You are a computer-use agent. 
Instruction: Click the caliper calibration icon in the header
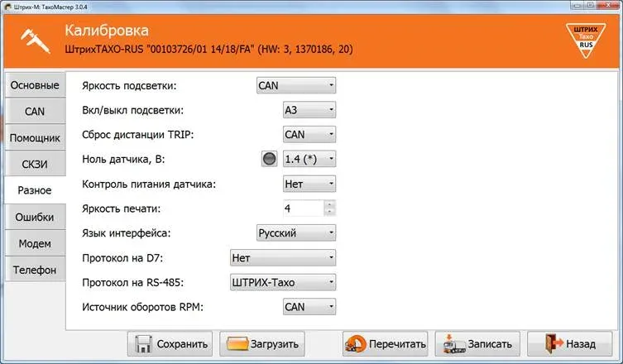[x=36, y=41]
